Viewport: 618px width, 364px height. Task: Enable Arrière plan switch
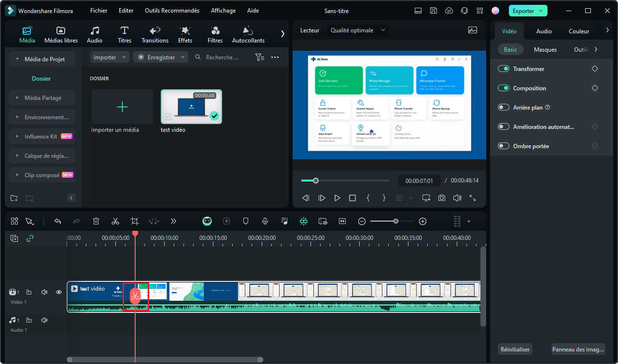[x=504, y=107]
